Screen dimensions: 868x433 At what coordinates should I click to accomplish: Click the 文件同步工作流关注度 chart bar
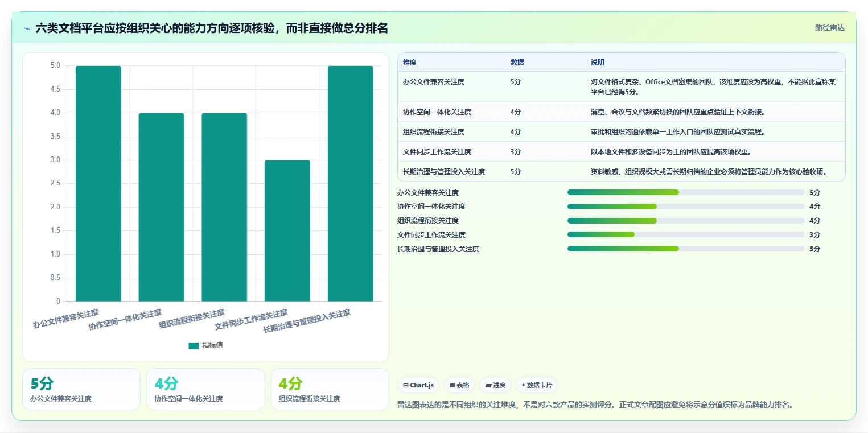tap(287, 230)
